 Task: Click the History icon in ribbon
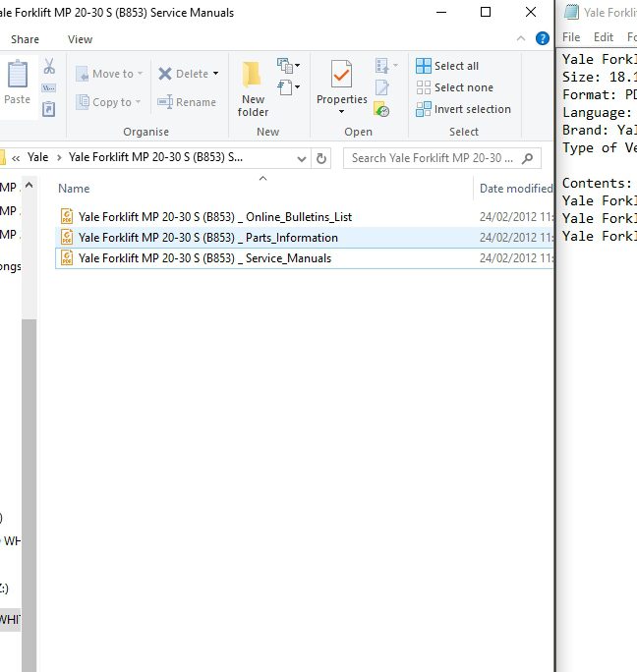tap(381, 109)
